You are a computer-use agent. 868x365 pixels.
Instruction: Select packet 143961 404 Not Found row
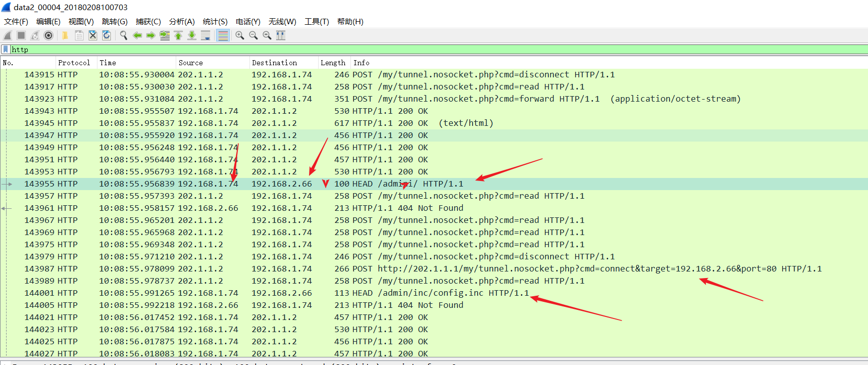434,208
